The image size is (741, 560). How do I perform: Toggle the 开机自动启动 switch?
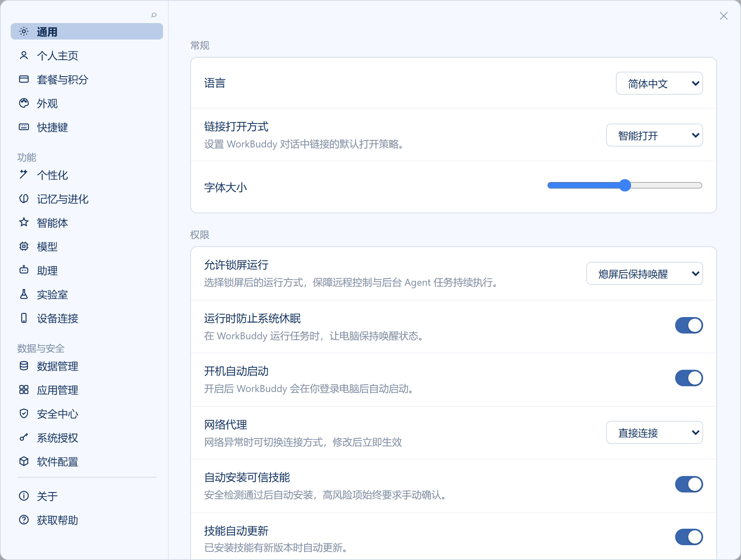[x=689, y=378]
